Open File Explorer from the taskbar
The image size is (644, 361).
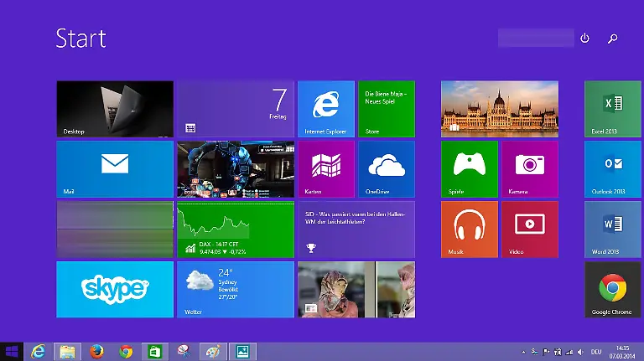pos(67,352)
